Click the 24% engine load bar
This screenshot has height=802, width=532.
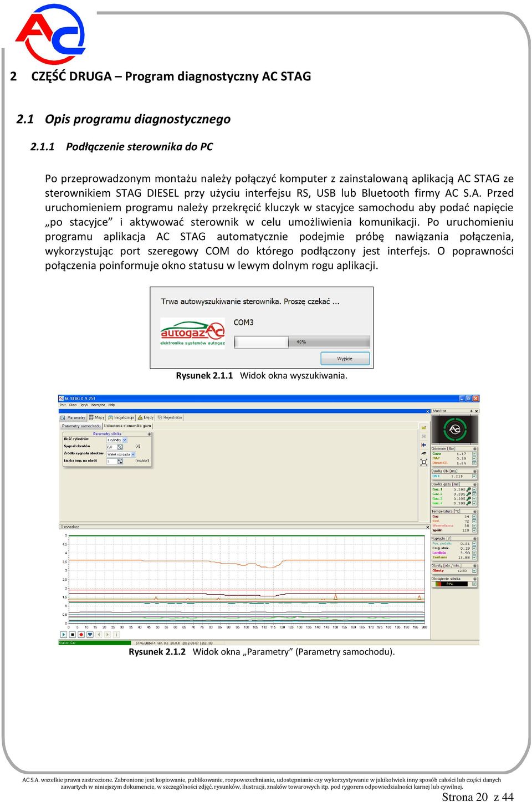click(x=452, y=584)
